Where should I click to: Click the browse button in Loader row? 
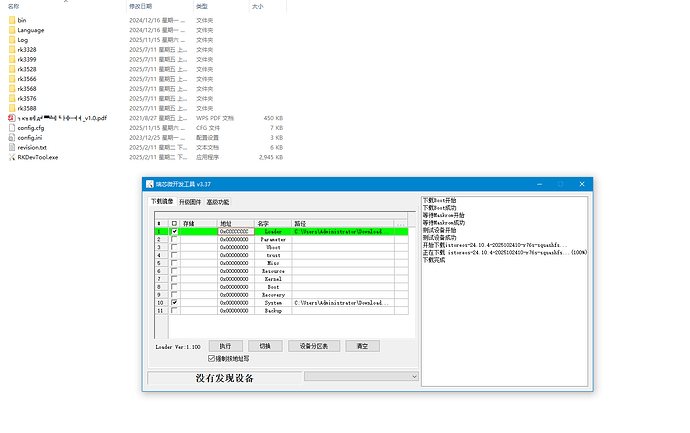(401, 232)
